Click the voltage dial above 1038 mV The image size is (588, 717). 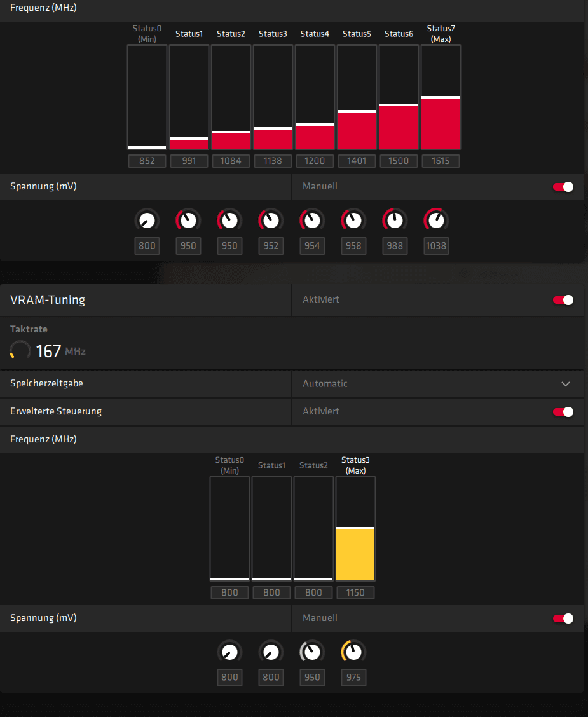pos(436,221)
